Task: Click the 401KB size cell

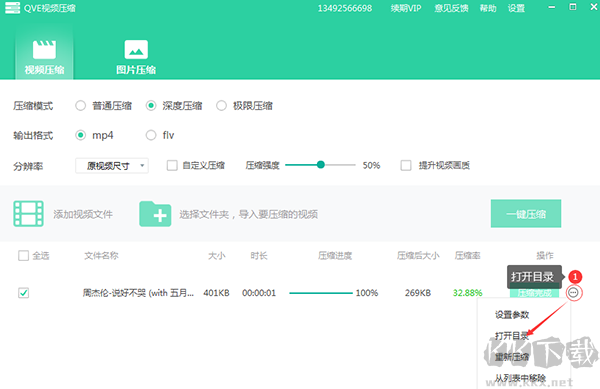Action: point(216,293)
